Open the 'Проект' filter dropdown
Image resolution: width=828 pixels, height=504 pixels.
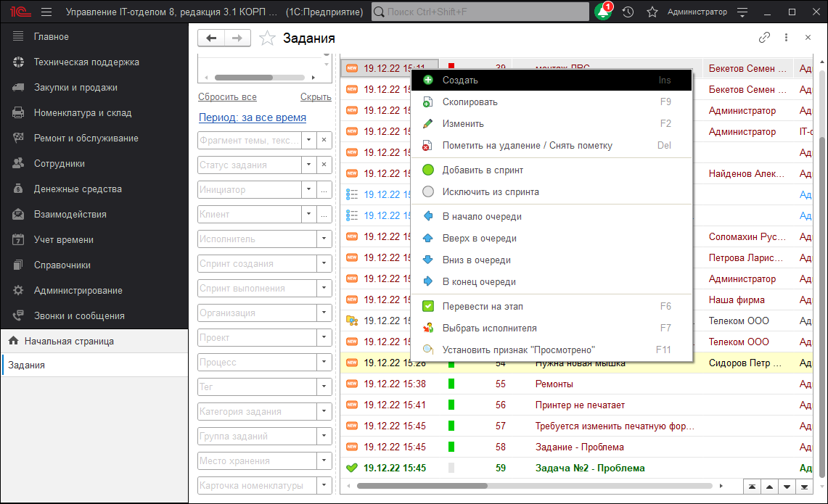point(324,338)
